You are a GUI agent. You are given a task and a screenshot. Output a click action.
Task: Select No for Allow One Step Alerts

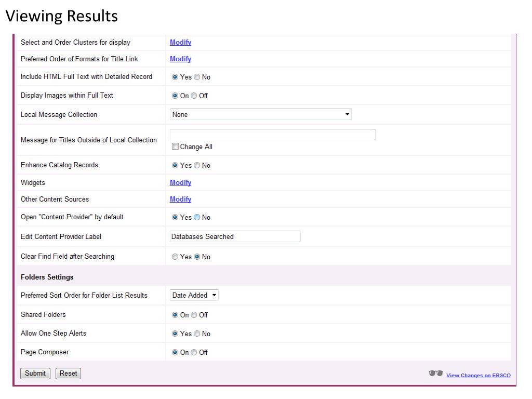[197, 334]
